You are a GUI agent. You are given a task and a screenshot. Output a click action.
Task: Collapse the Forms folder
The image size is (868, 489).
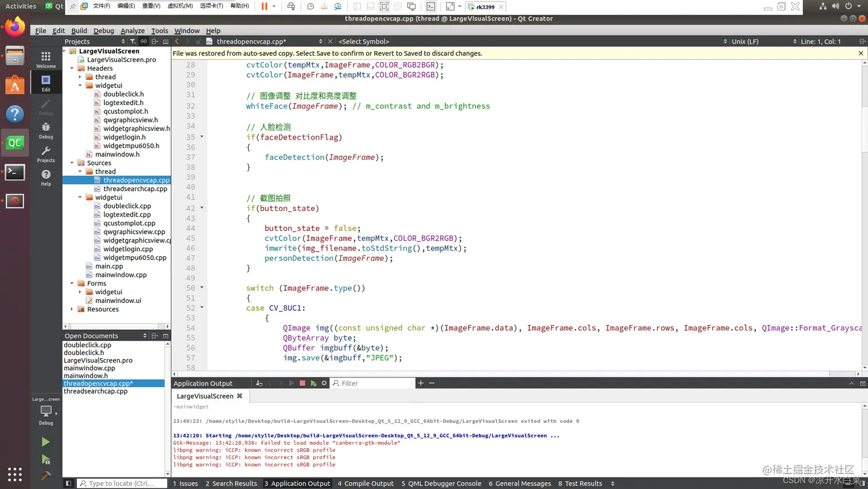pyautogui.click(x=72, y=283)
